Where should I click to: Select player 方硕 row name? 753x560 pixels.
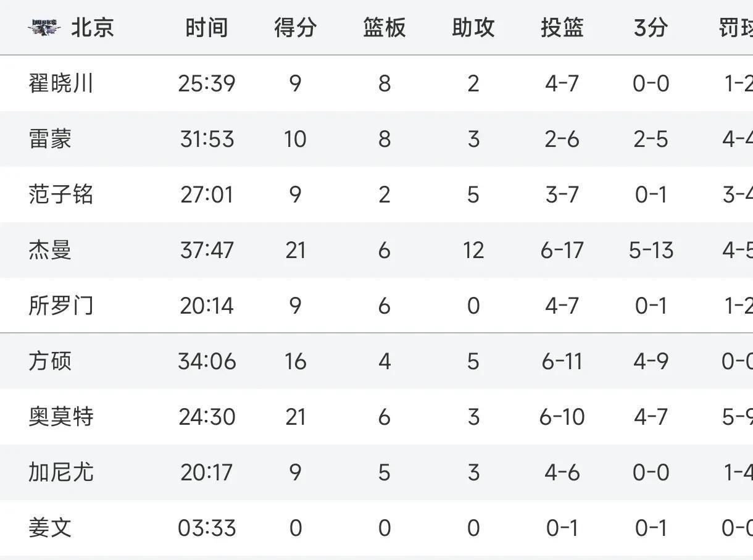[50, 361]
